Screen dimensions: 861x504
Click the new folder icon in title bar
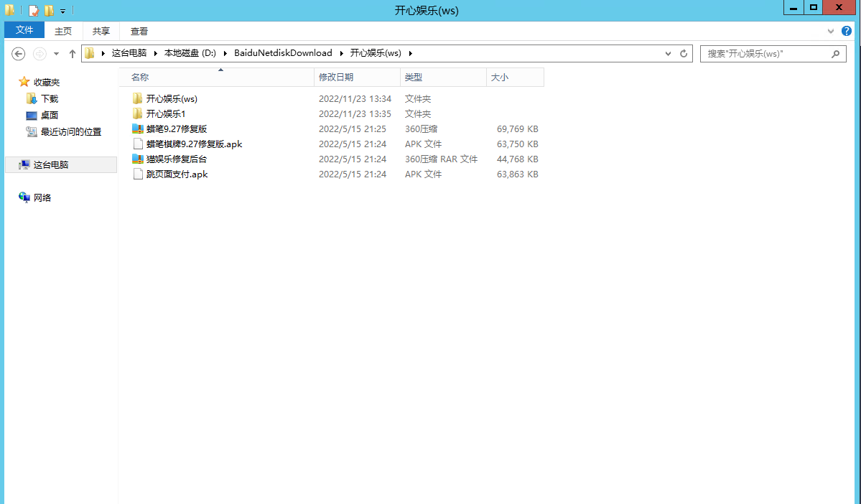49,10
